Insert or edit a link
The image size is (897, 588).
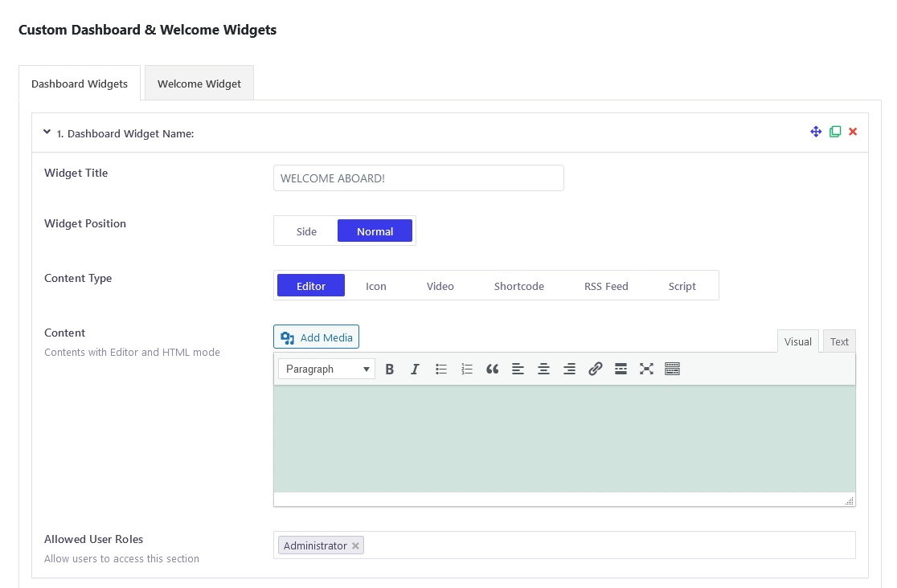(x=595, y=369)
